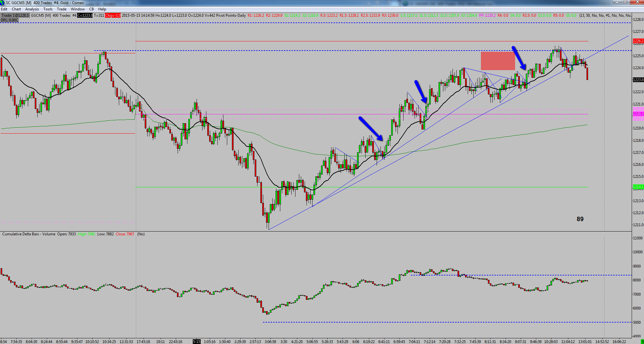
Task: Open the Analysis menu
Action: [32, 9]
